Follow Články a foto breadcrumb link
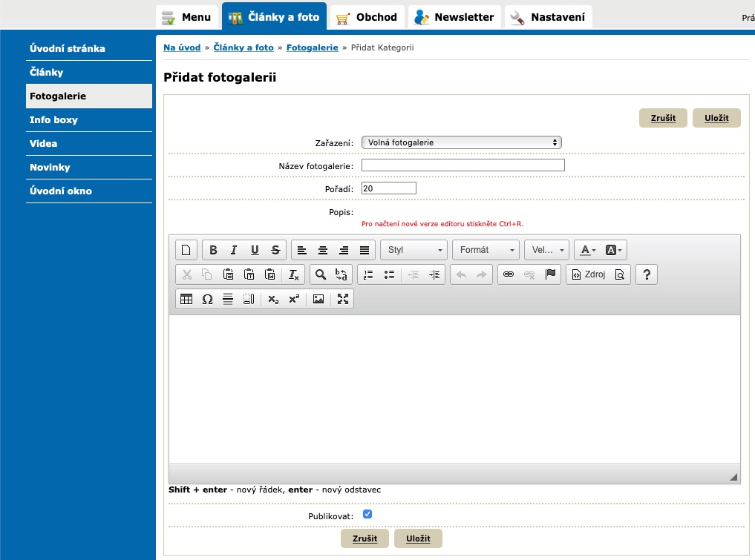 click(244, 47)
